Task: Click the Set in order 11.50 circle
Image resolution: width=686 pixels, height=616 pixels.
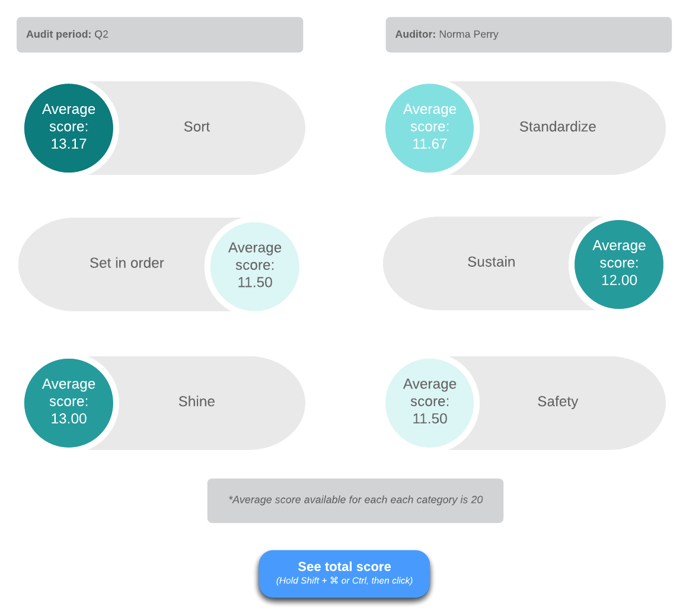Action: pos(254,266)
